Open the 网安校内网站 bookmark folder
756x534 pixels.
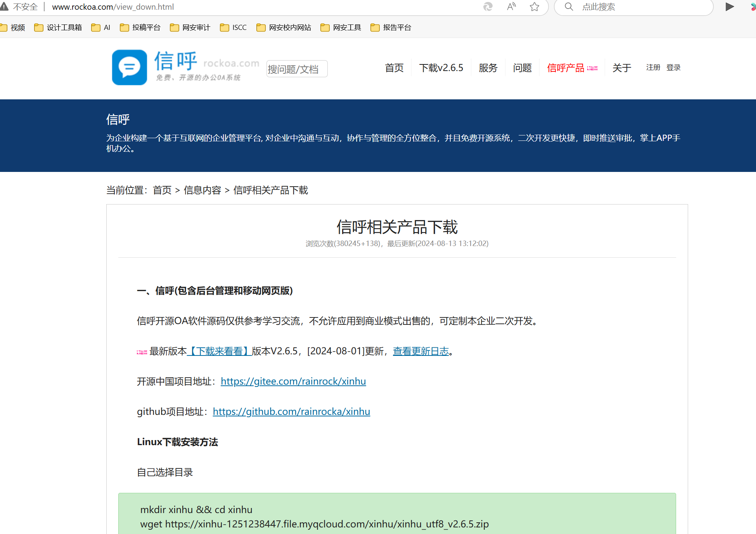284,28
